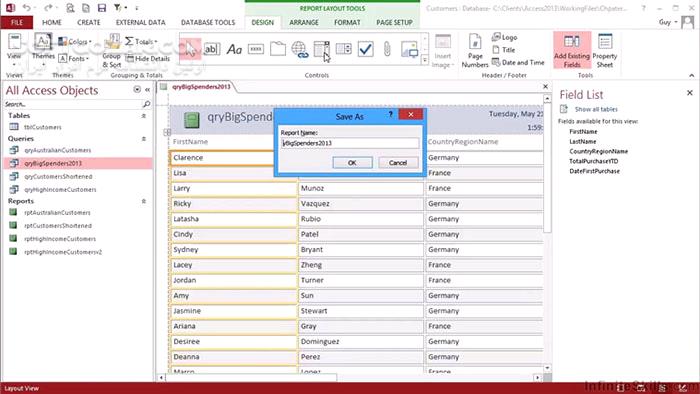Choose the Text Box control
Viewport: 700px width, 394px height.
pos(212,49)
